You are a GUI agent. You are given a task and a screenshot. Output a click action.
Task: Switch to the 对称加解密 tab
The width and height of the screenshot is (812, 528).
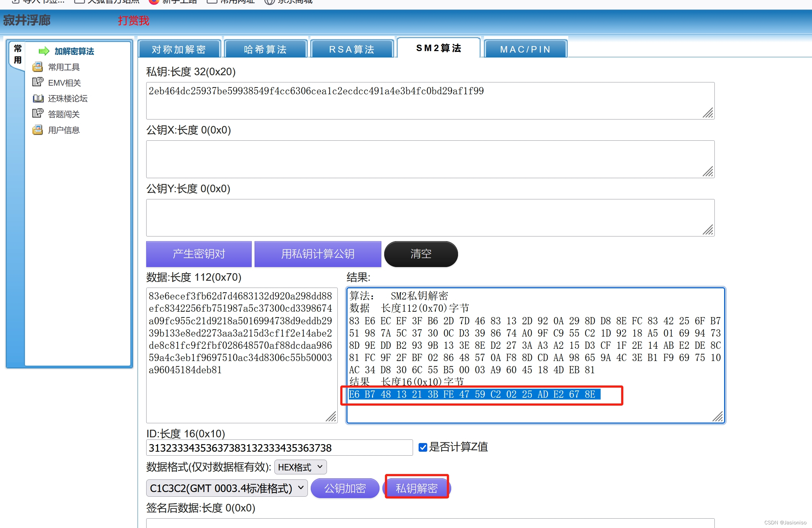(x=179, y=49)
